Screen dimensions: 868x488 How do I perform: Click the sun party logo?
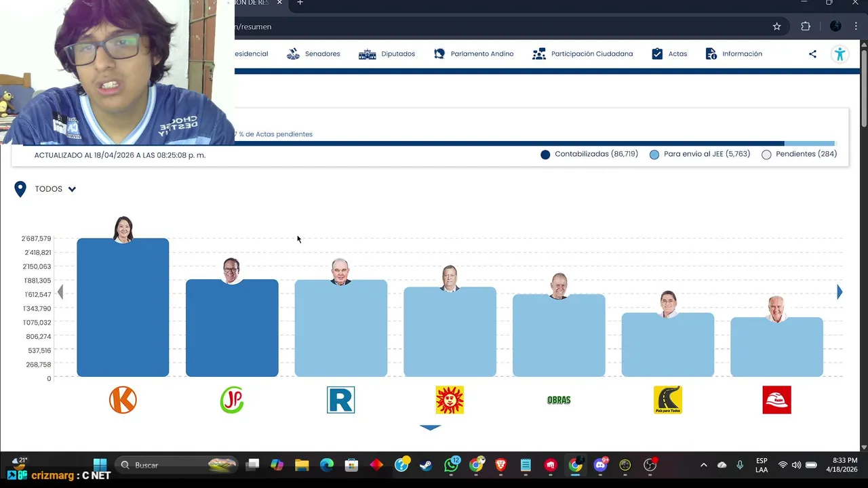450,400
